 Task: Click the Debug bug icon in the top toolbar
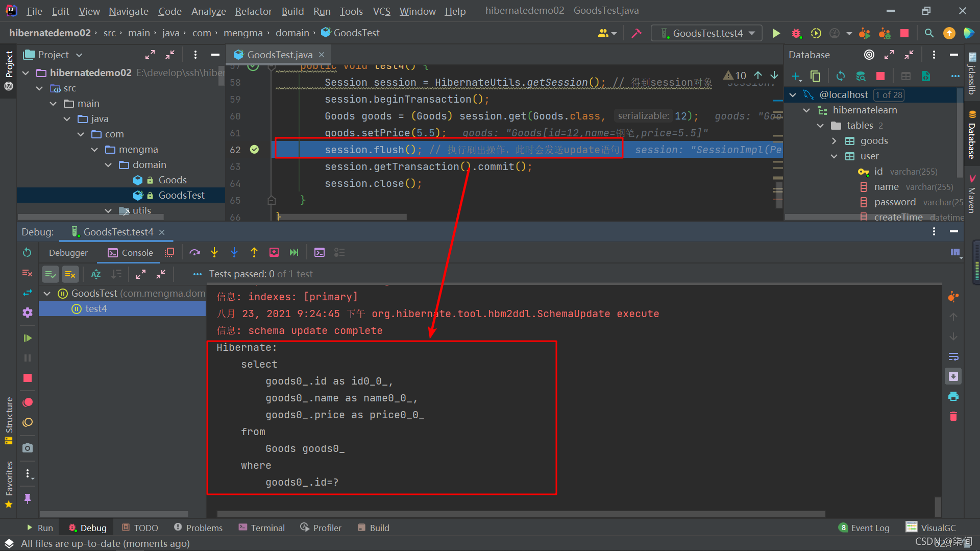pyautogui.click(x=796, y=33)
